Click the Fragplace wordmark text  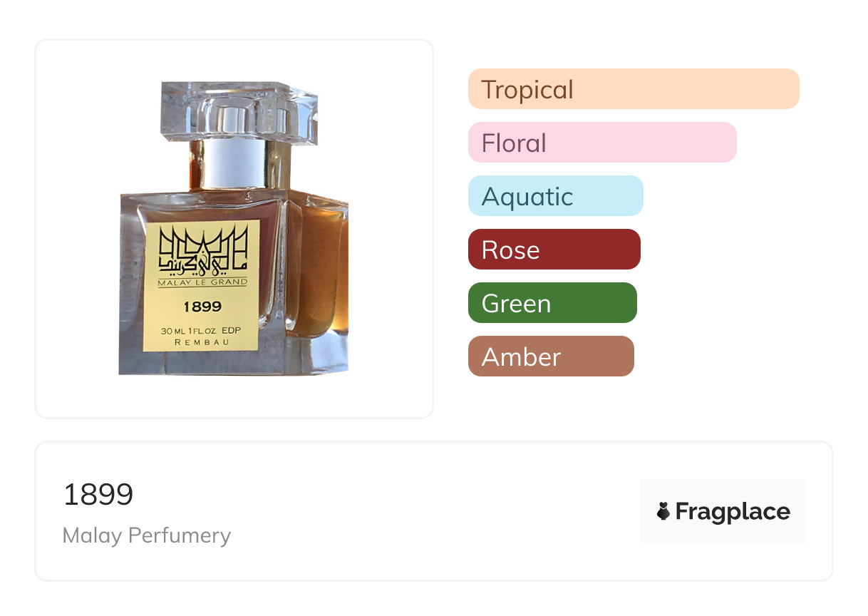pyautogui.click(x=733, y=511)
